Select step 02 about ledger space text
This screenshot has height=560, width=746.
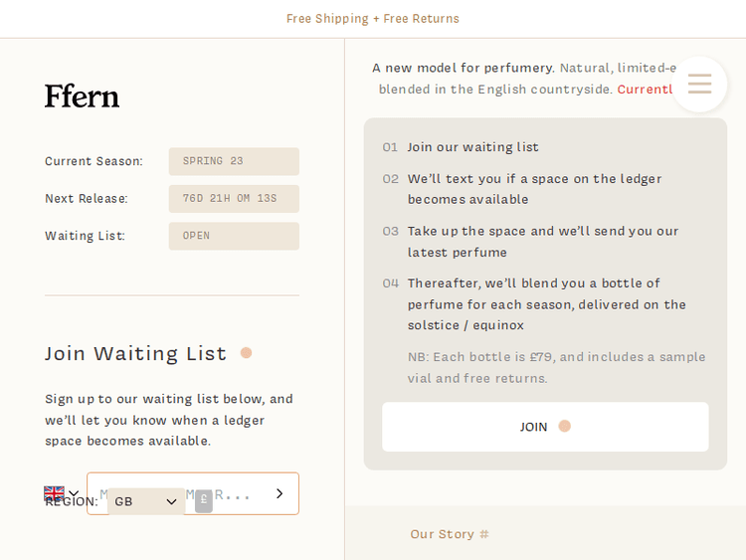534,189
